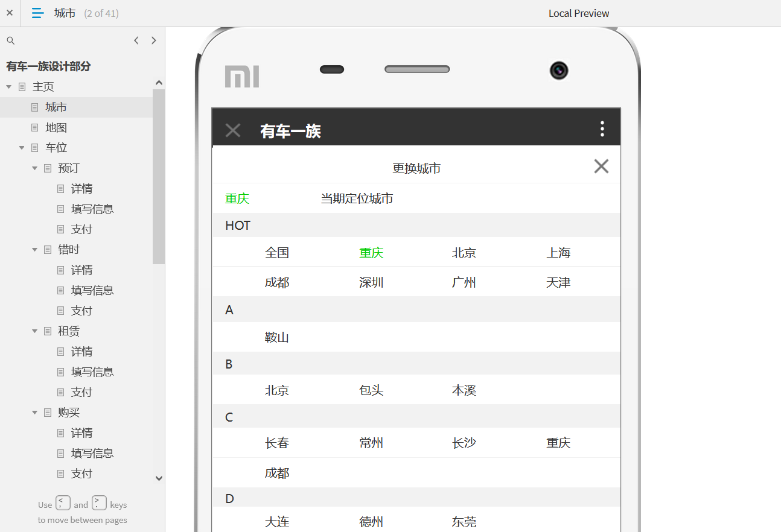This screenshot has width=781, height=532.
Task: Tap green 重庆 beside 当期定位城市
Action: [x=237, y=198]
